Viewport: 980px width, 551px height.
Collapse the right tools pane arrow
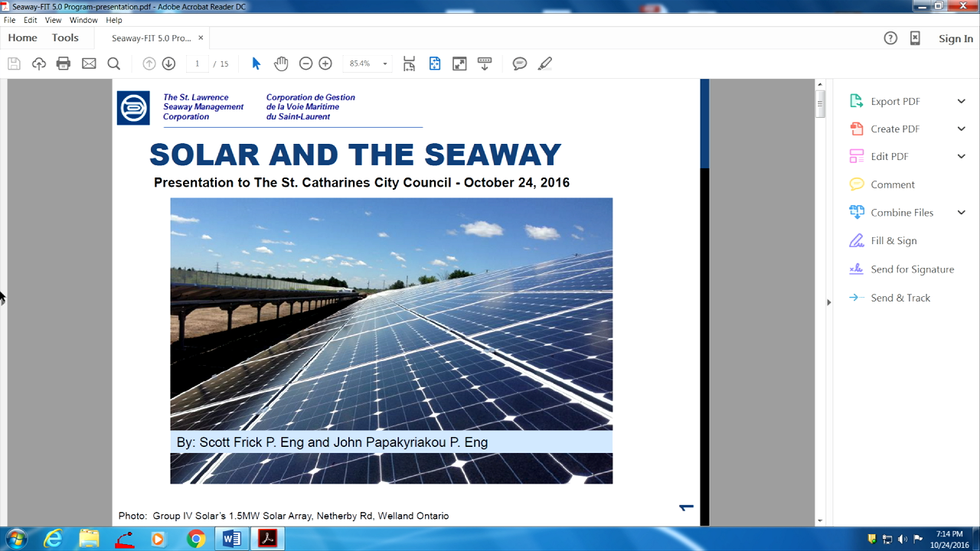828,302
